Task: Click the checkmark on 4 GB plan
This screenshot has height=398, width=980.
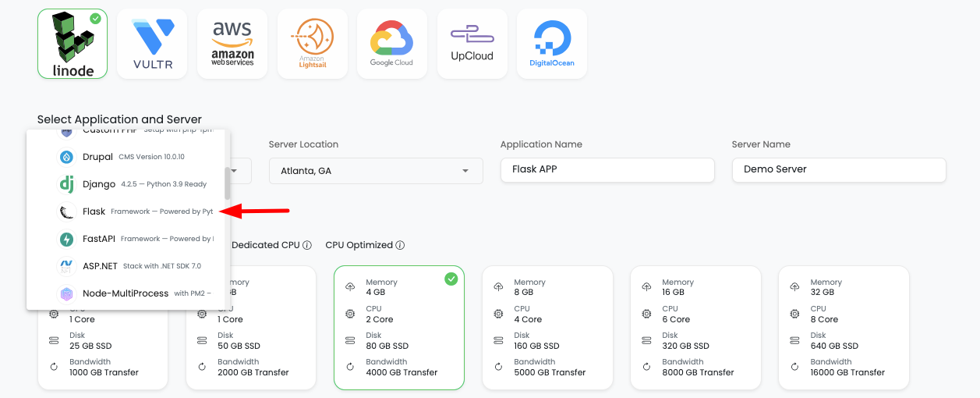Action: click(x=451, y=279)
